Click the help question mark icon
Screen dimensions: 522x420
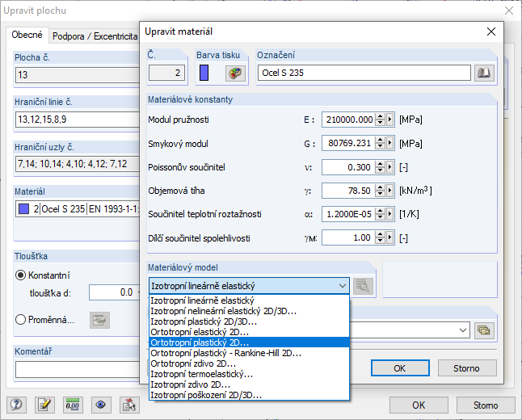click(x=15, y=405)
